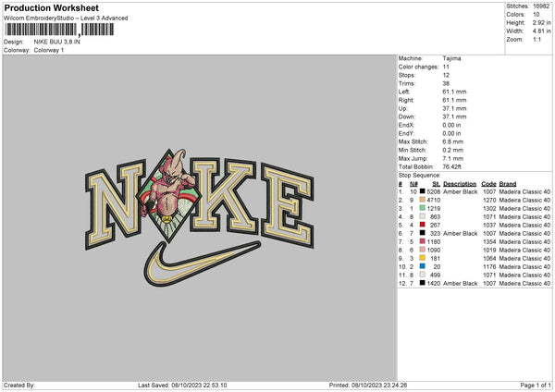Select 'Amber Black' description in stop row 12
555x392 pixels.
click(460, 284)
